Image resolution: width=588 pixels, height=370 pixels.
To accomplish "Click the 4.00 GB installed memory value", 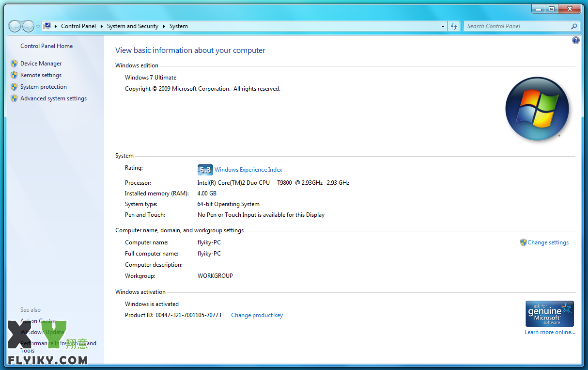I will point(207,193).
